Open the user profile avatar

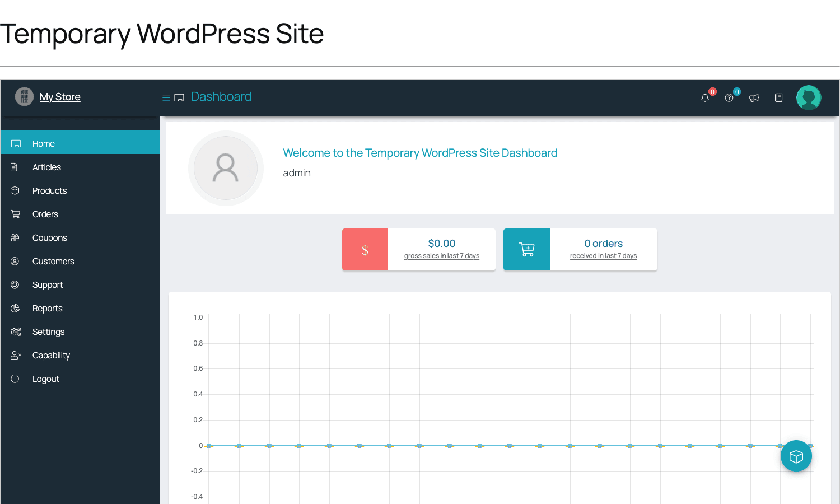[x=809, y=97]
